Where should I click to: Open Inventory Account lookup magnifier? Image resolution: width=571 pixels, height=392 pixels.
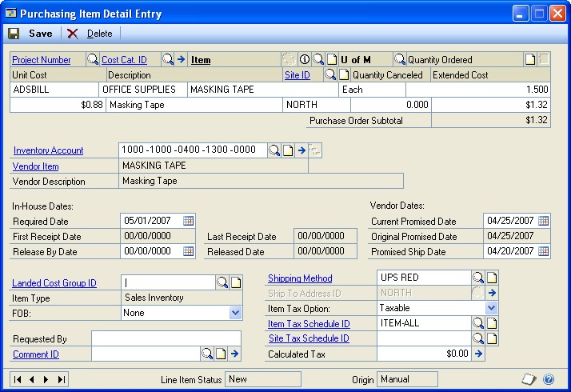274,150
